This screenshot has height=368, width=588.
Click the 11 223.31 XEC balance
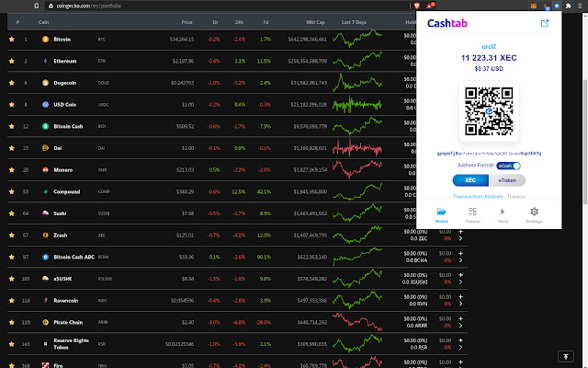pyautogui.click(x=489, y=58)
